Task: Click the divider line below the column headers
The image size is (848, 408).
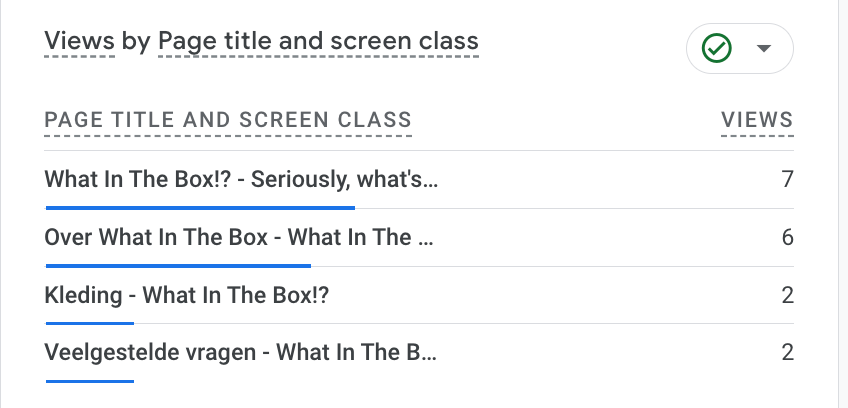Action: [419, 151]
